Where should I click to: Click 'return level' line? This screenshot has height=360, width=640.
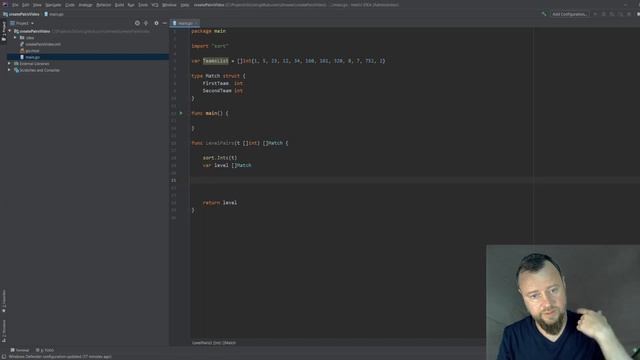click(220, 202)
